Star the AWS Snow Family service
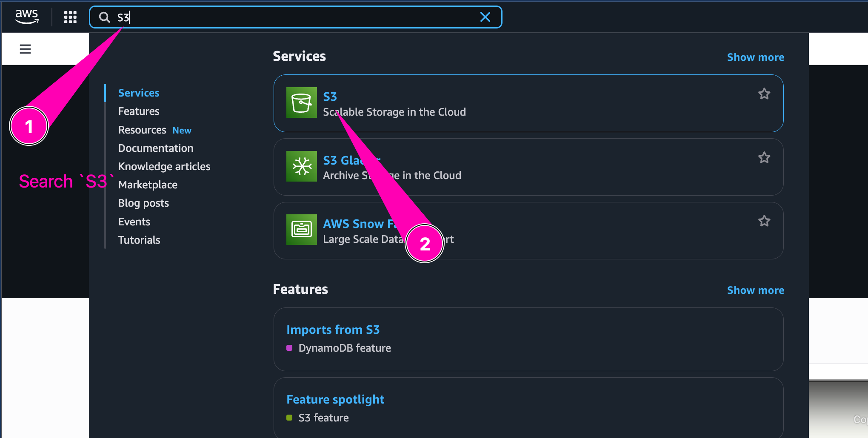The image size is (868, 438). coord(764,221)
